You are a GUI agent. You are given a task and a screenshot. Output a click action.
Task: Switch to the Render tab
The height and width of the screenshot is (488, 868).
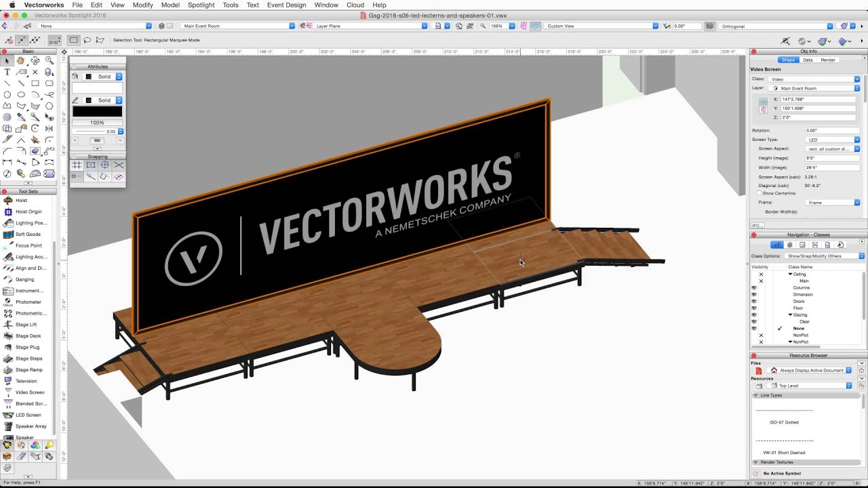(x=828, y=60)
